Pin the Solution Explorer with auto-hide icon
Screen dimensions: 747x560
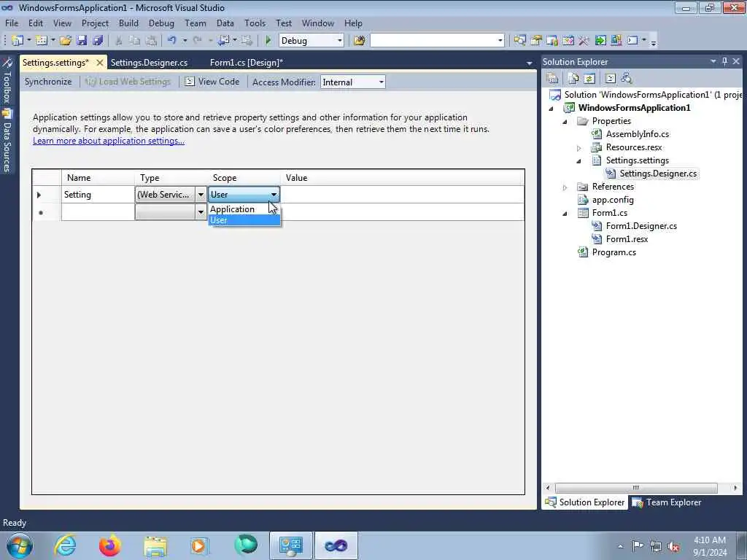click(724, 61)
